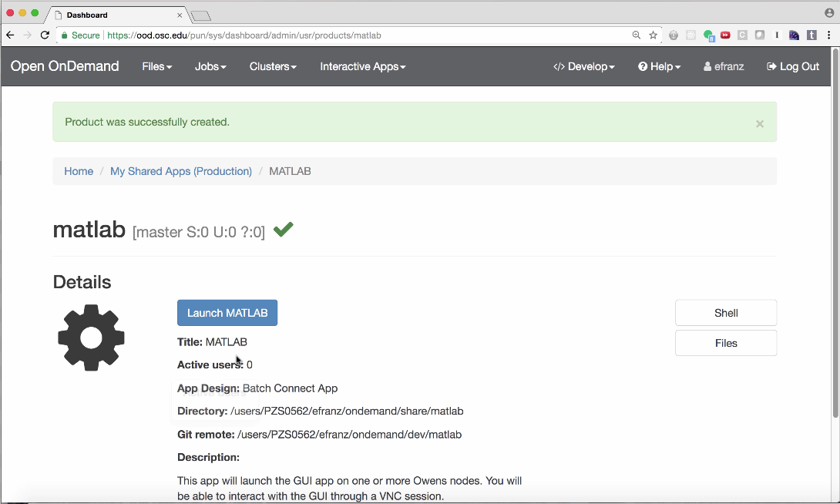Click the zoom magnifier icon in address bar
This screenshot has width=840, height=504.
(x=637, y=35)
